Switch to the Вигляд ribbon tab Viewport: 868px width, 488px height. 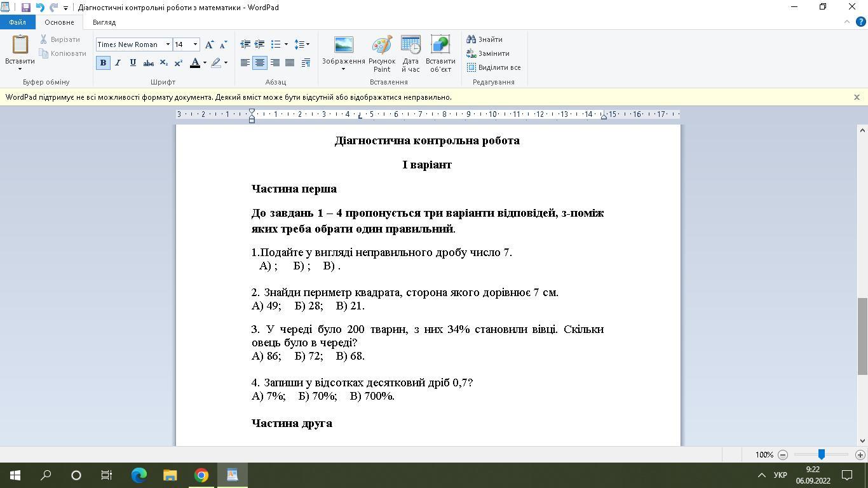click(x=104, y=22)
